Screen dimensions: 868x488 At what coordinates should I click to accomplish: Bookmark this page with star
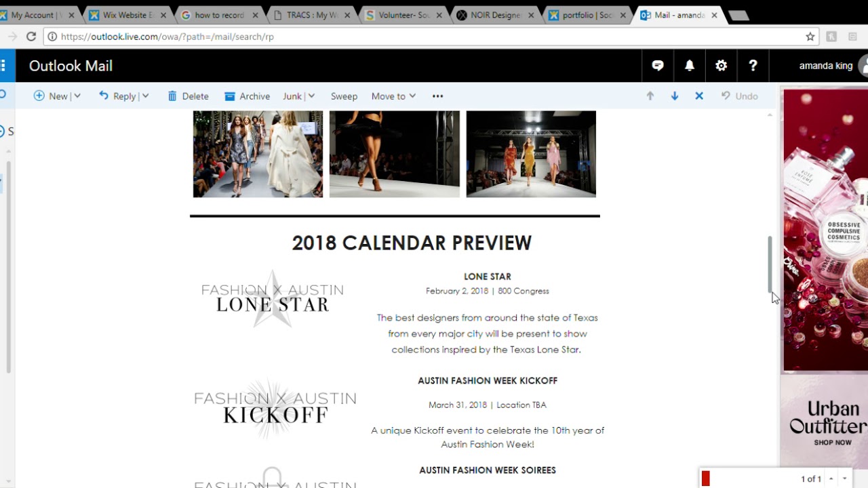tap(810, 37)
